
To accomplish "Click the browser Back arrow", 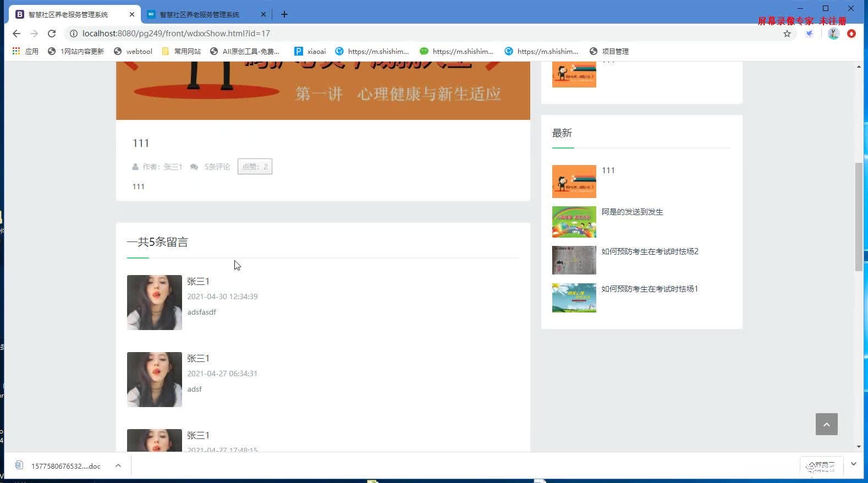I will 17,34.
